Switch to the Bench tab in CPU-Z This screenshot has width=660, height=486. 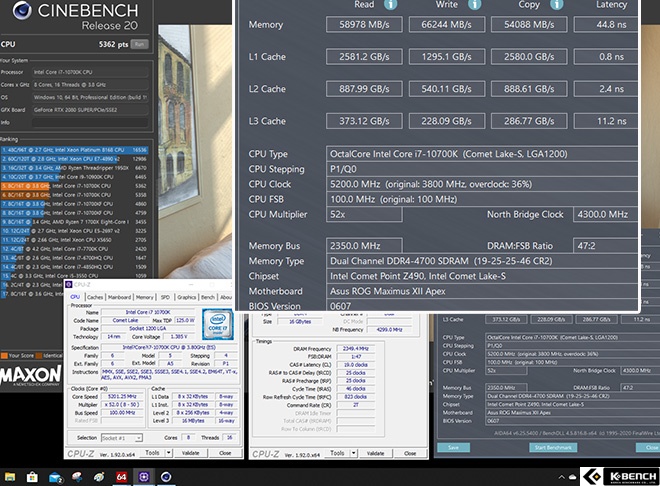point(208,297)
